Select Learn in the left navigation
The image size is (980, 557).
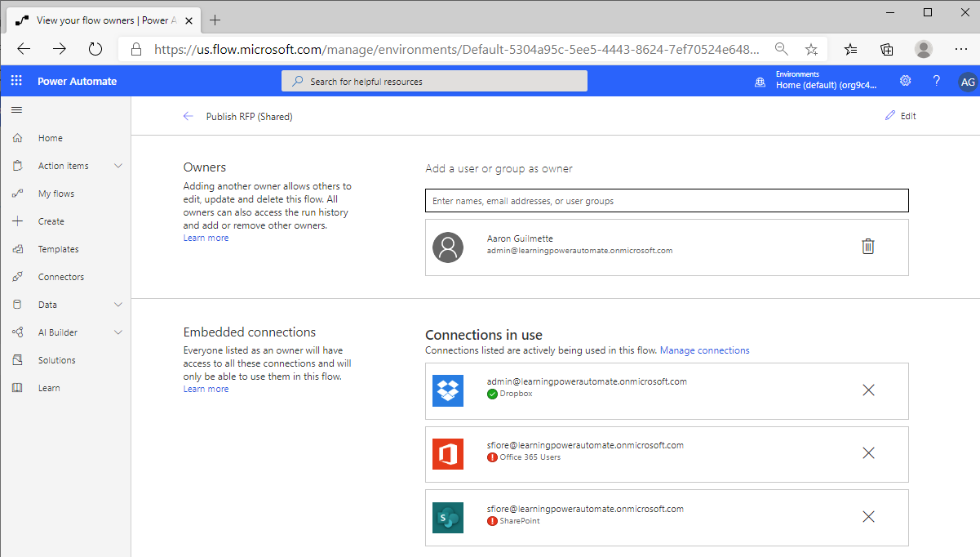pos(49,388)
